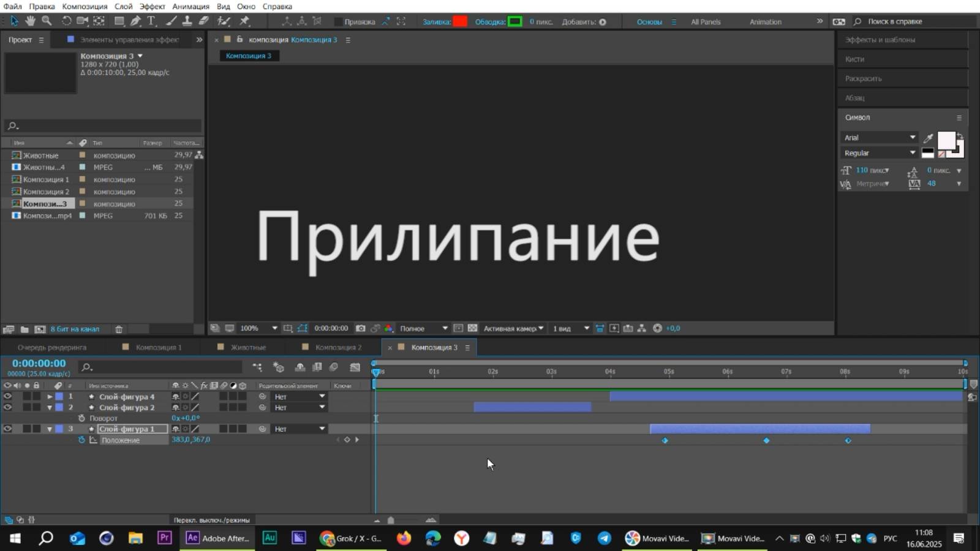This screenshot has height=551, width=980.
Task: Choose the Clone Stamp tool
Action: point(187,21)
